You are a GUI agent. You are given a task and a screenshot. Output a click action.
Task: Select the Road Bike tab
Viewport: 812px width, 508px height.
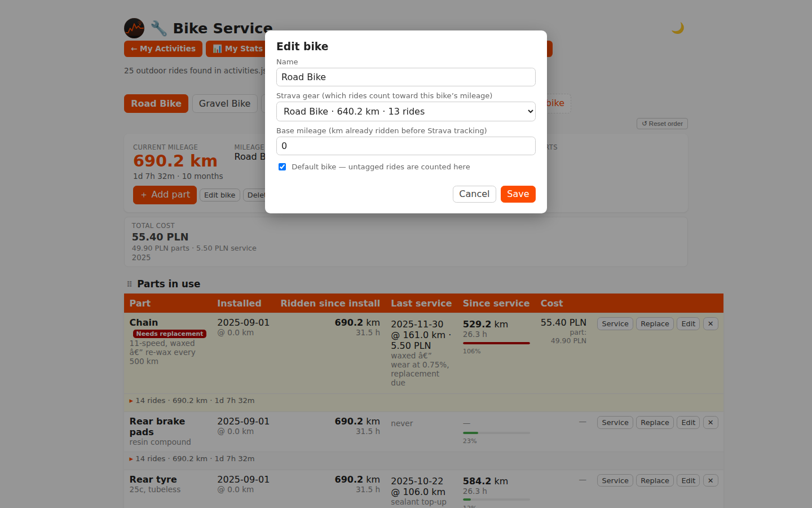156,104
